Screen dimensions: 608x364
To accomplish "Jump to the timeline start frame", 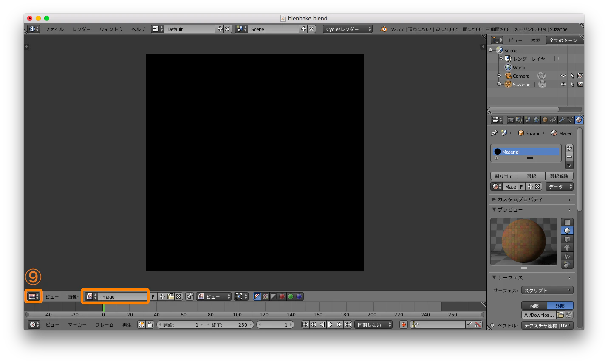I will pyautogui.click(x=305, y=324).
